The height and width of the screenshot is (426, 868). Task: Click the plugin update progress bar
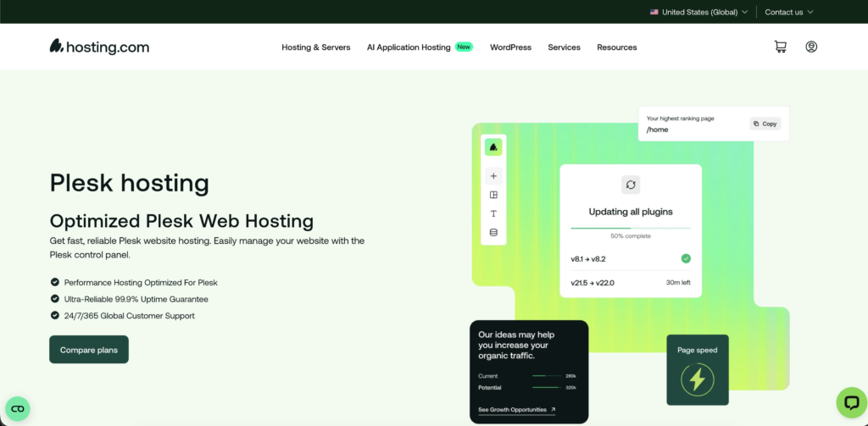[x=631, y=228]
